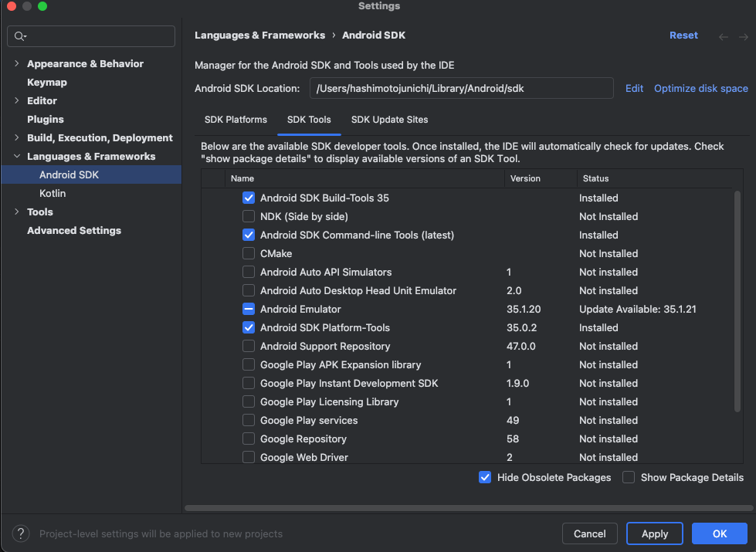Click the Name column header
The height and width of the screenshot is (552, 756).
[364, 178]
